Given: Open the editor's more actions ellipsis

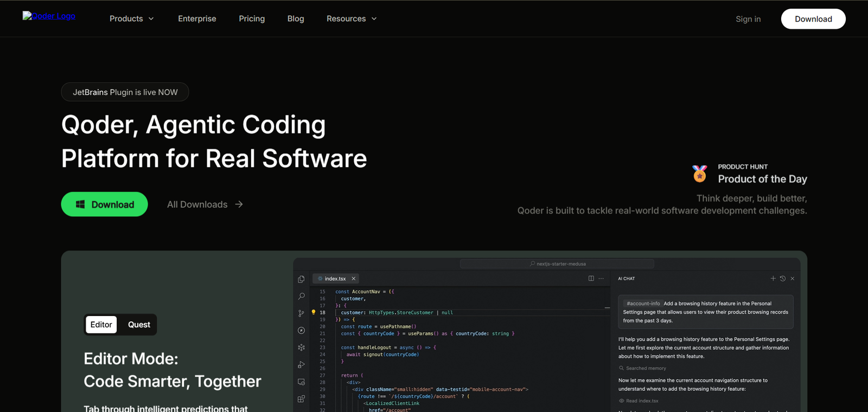Looking at the screenshot, I should (x=601, y=279).
